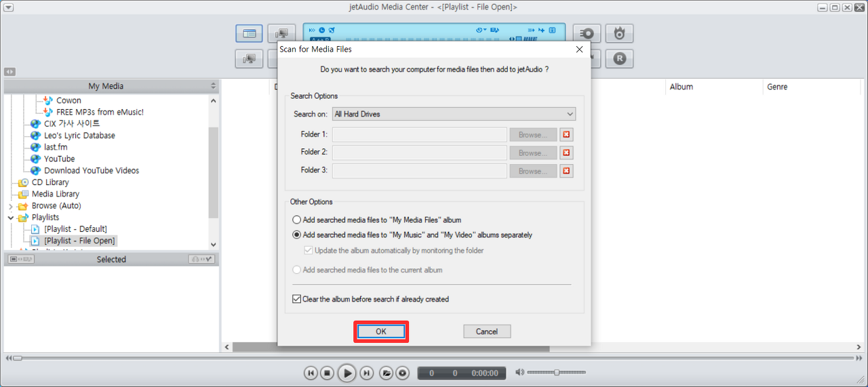
Task: Toggle the media center view button
Action: pos(249,33)
